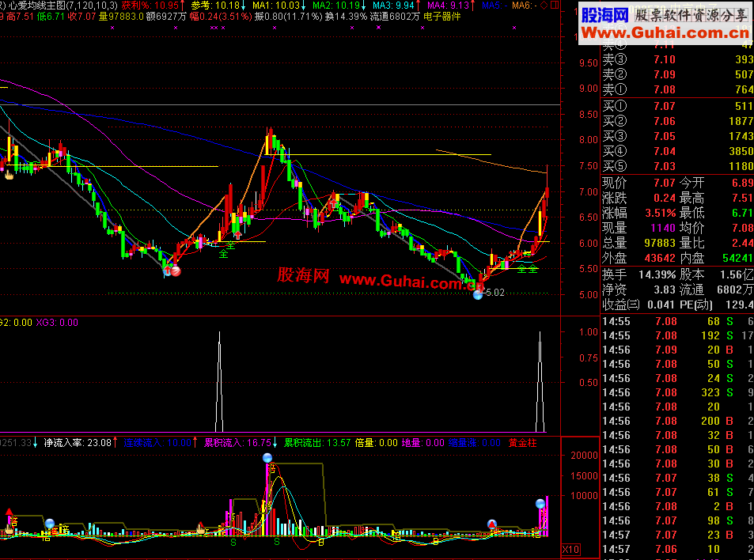Click the cyan down-arrow beside 参考: 10.18
754x560 pixels.
point(244,6)
